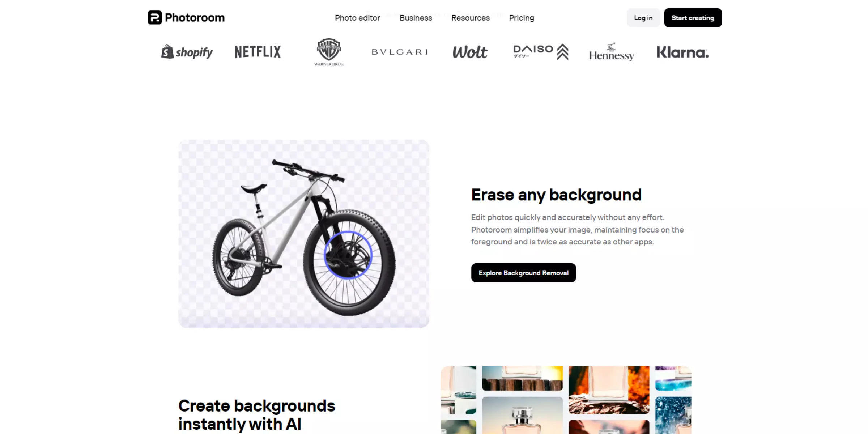The width and height of the screenshot is (868, 434).
Task: Click the Hennessy logo icon
Action: click(x=610, y=52)
